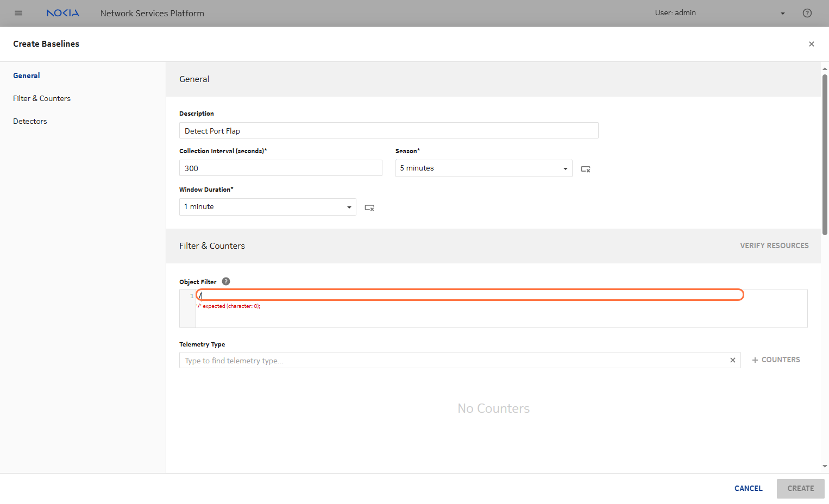Clear the Telemetry Type field

point(732,360)
